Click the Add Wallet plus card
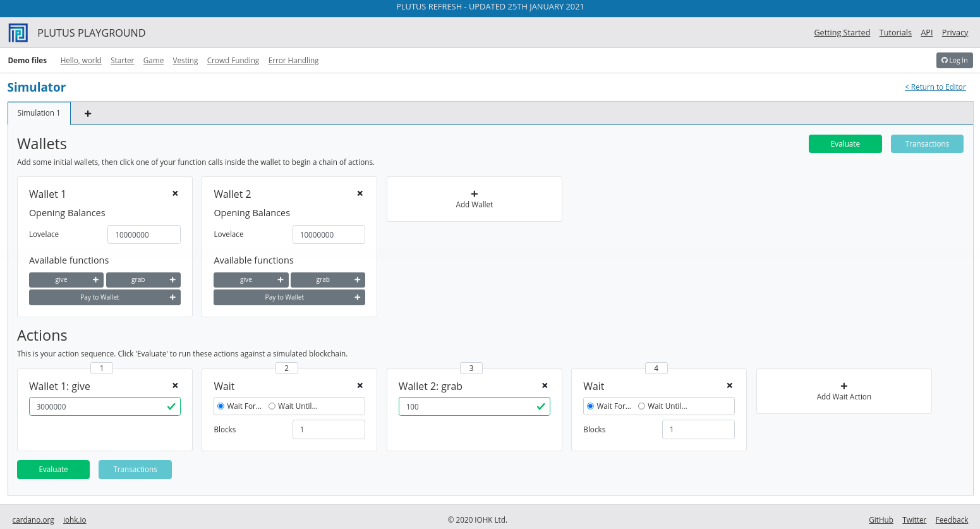Viewport: 980px width, 529px height. point(474,199)
